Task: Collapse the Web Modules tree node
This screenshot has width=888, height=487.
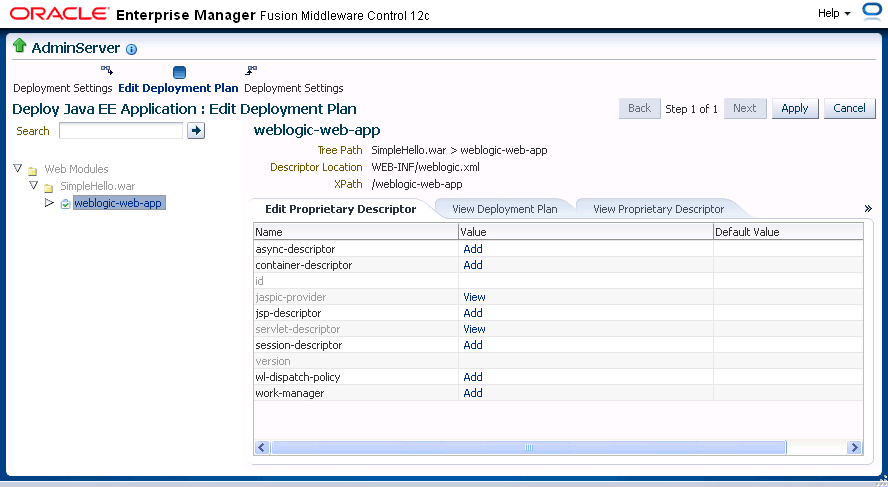Action: (x=18, y=169)
